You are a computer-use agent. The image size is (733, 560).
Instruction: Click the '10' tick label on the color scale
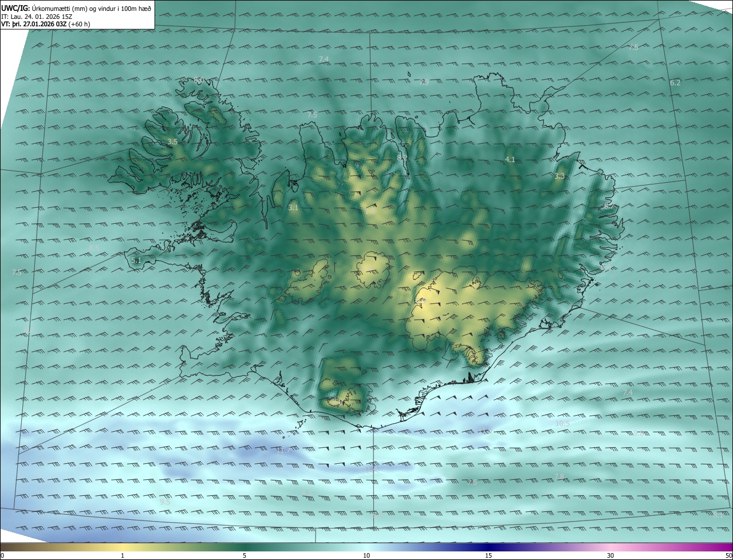pyautogui.click(x=366, y=556)
